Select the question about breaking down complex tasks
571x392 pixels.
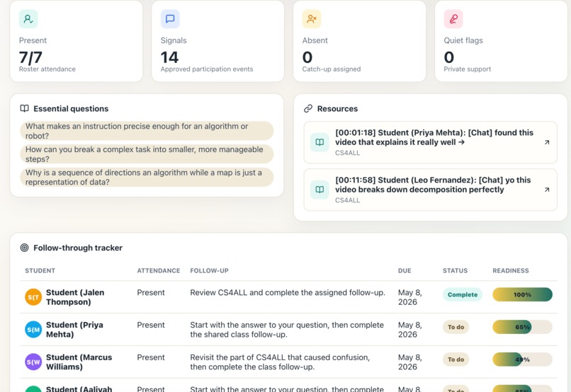147,154
